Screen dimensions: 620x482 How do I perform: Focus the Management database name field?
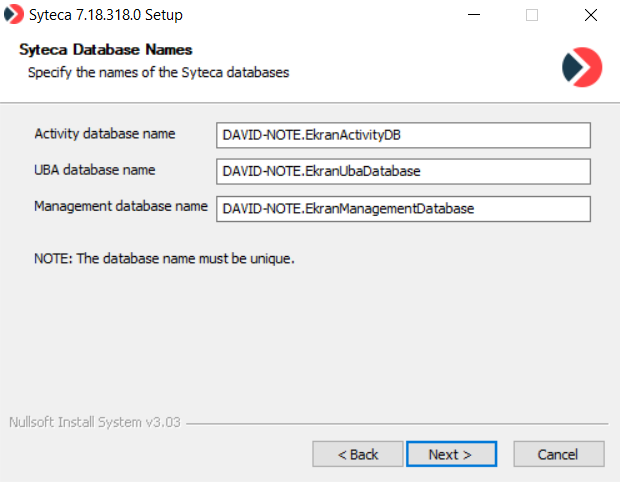403,208
